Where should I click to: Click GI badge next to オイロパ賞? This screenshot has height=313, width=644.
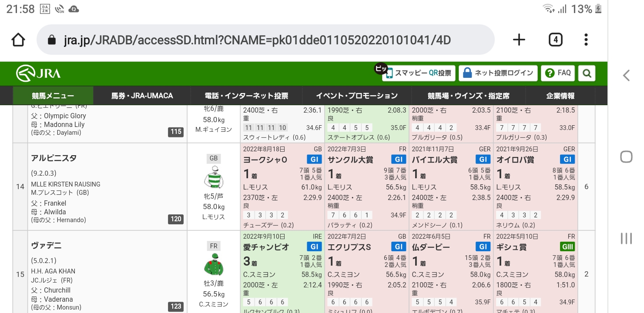[x=567, y=160]
